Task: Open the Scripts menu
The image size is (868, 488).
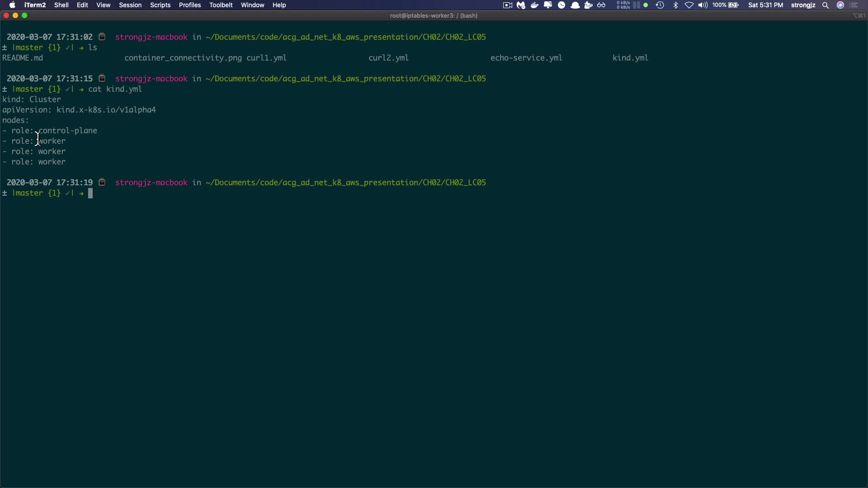Action: point(160,5)
